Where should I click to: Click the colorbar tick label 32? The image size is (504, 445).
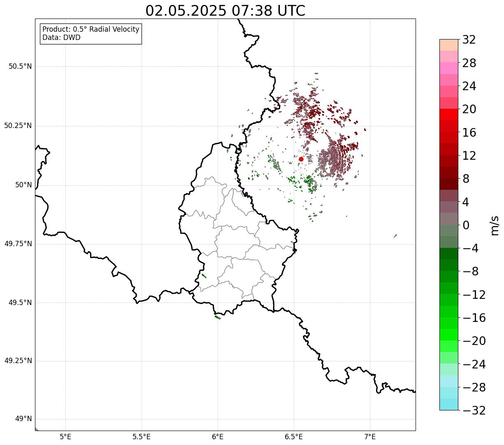coord(469,40)
